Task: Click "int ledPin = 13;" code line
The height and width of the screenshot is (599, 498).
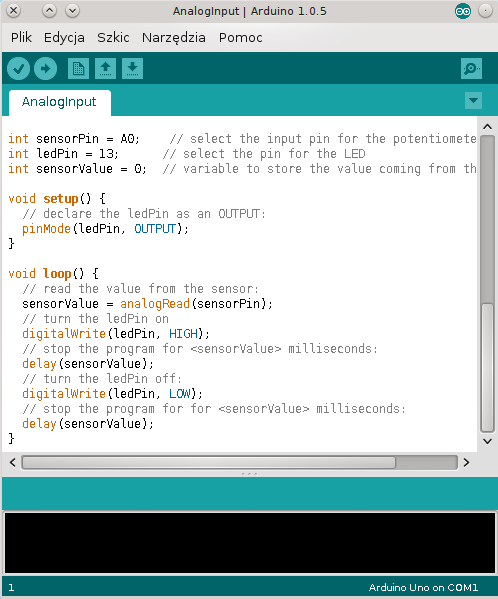Action: tap(63, 154)
